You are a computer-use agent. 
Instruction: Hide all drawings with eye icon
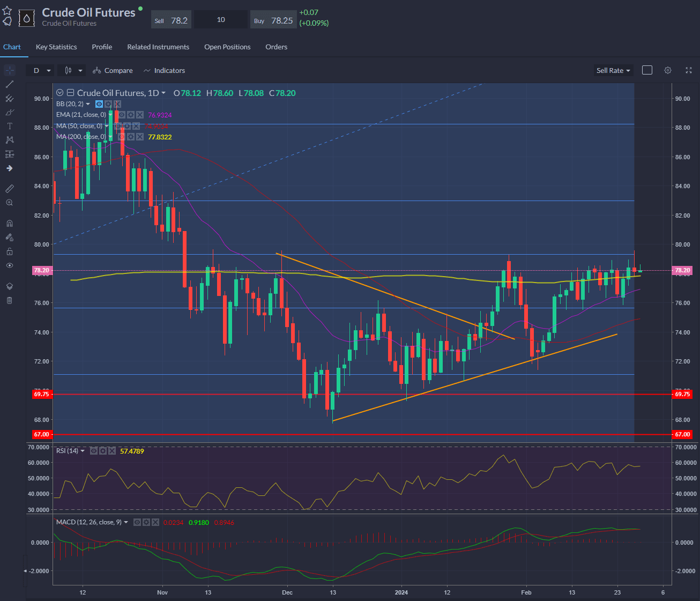coord(10,265)
